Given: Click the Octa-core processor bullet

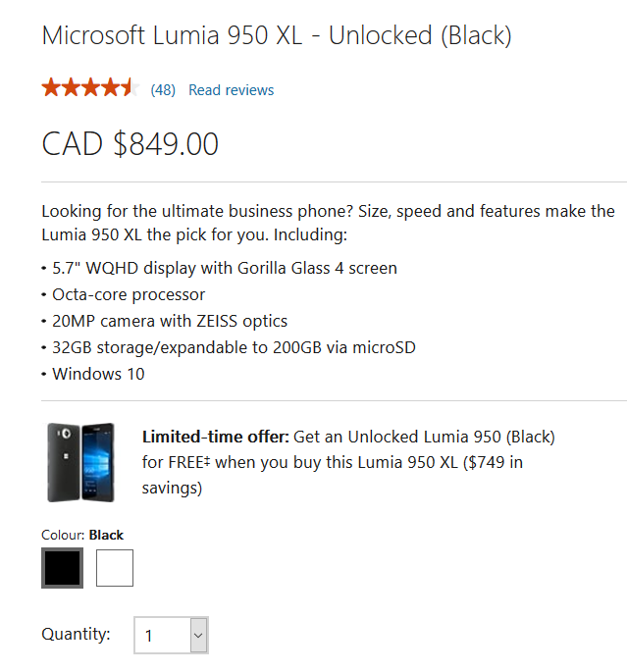Looking at the screenshot, I should pyautogui.click(x=129, y=294).
